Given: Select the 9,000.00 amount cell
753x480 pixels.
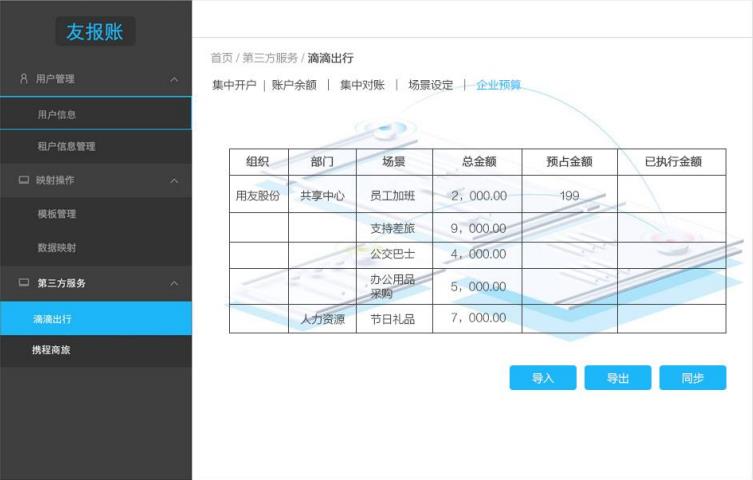Looking at the screenshot, I should (x=477, y=228).
